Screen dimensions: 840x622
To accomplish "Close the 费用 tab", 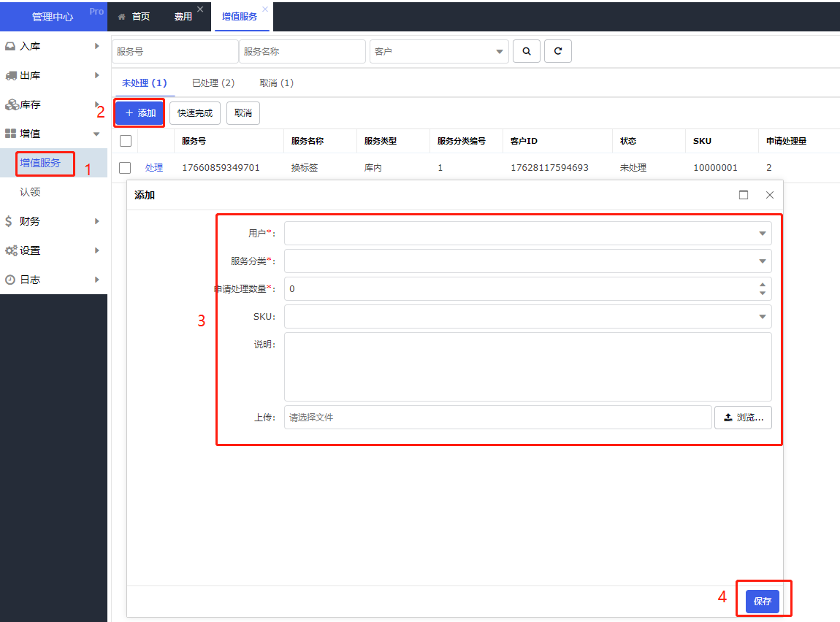I will coord(200,9).
